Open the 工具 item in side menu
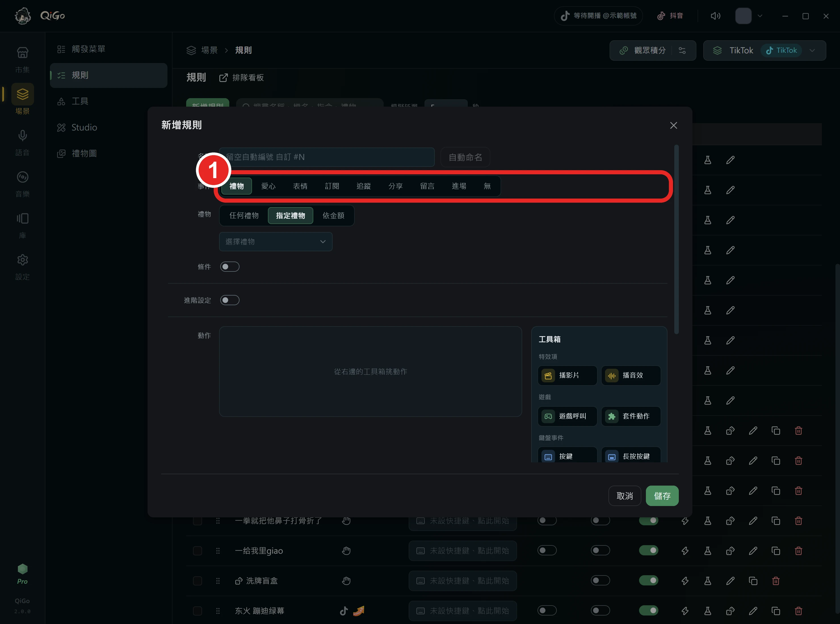This screenshot has height=624, width=840. tap(108, 101)
